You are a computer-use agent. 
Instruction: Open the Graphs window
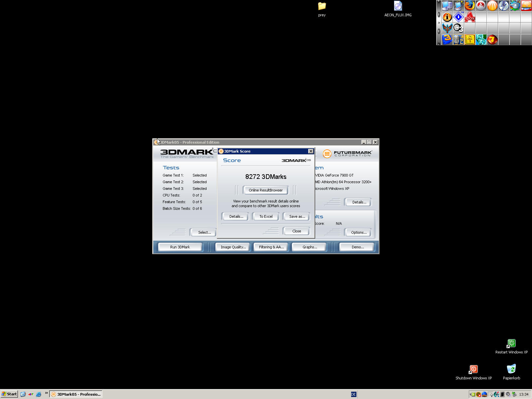pos(310,247)
